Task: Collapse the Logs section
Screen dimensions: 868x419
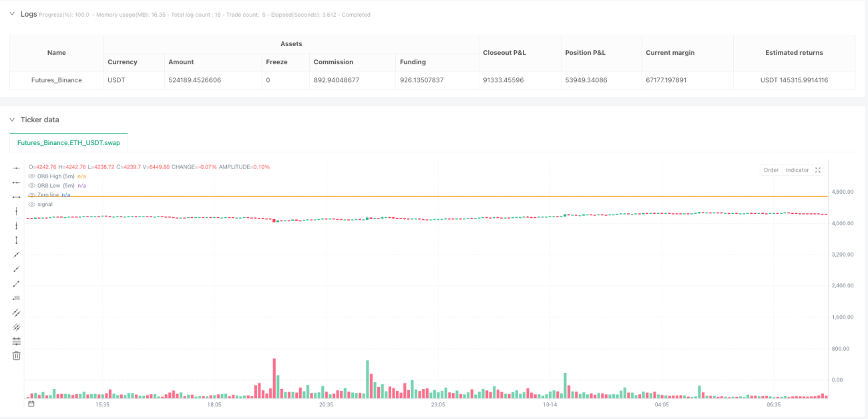Action: [x=11, y=14]
